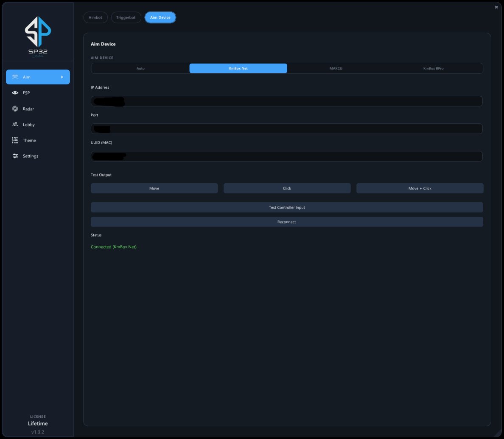Click the Theme list icon
The width and height of the screenshot is (504, 439).
(15, 140)
